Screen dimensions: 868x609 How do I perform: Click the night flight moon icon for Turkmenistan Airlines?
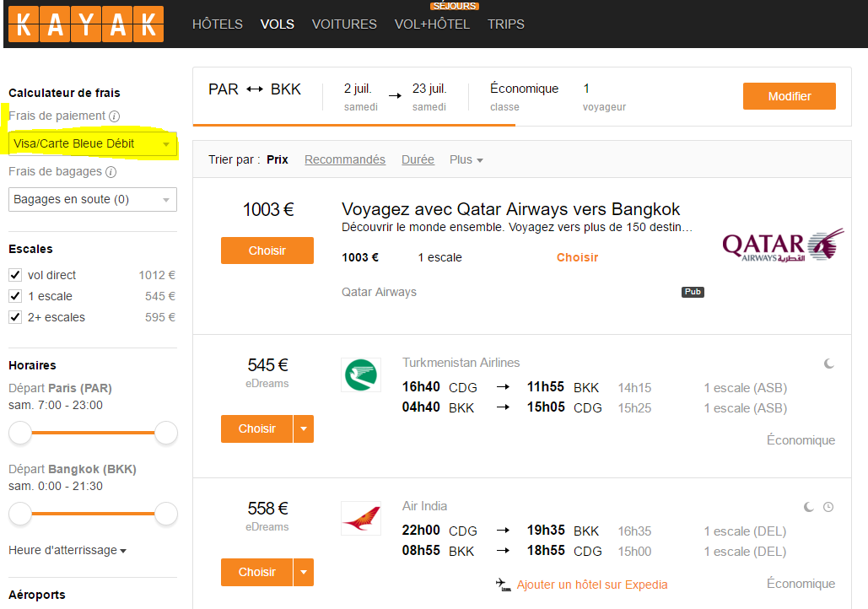[828, 364]
